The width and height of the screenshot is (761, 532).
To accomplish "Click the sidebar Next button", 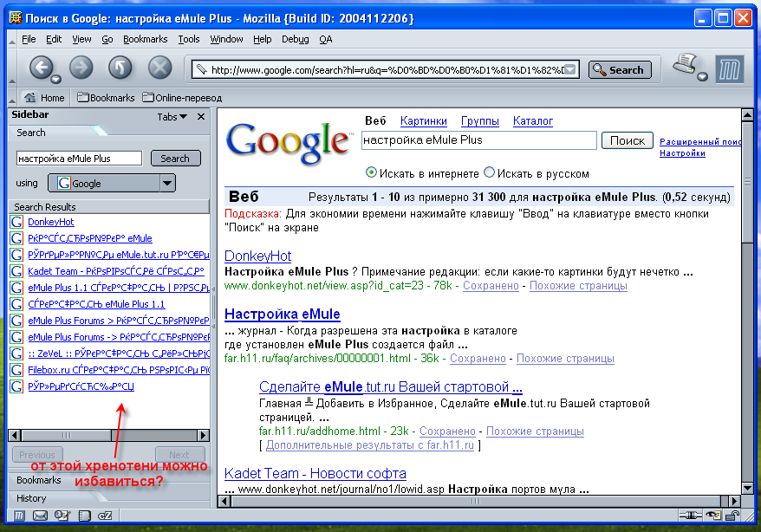I will coord(179,455).
